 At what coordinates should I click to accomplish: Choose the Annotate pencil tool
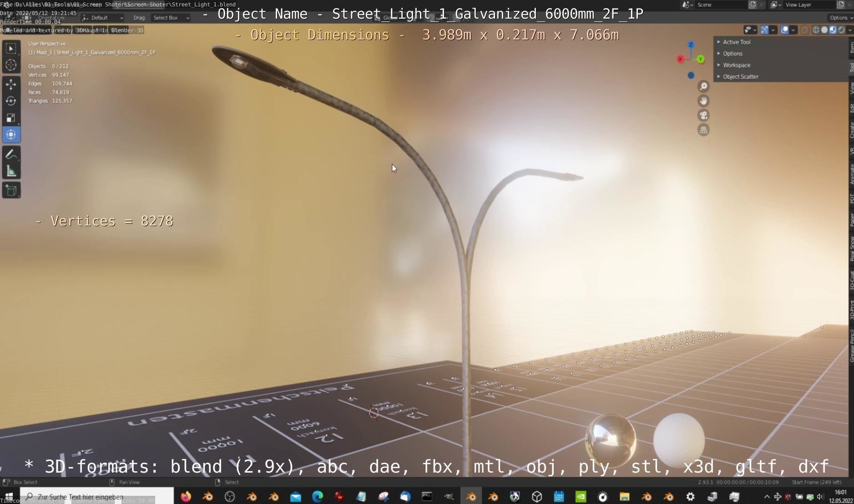[x=11, y=155]
